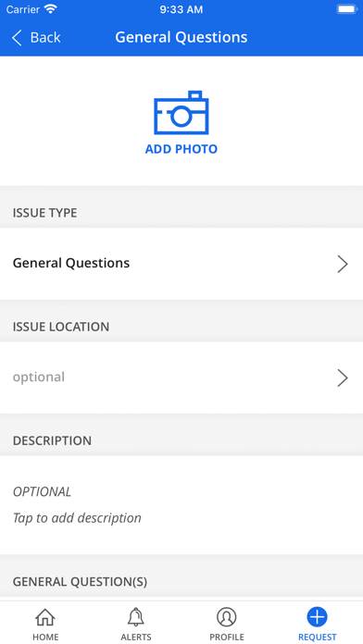This screenshot has width=363, height=644.
Task: Expand the General Questions issue type chevron
Action: click(x=343, y=264)
